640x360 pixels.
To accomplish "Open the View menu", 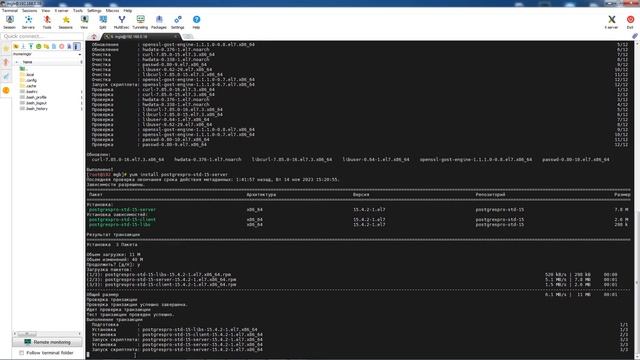I will tap(46, 11).
